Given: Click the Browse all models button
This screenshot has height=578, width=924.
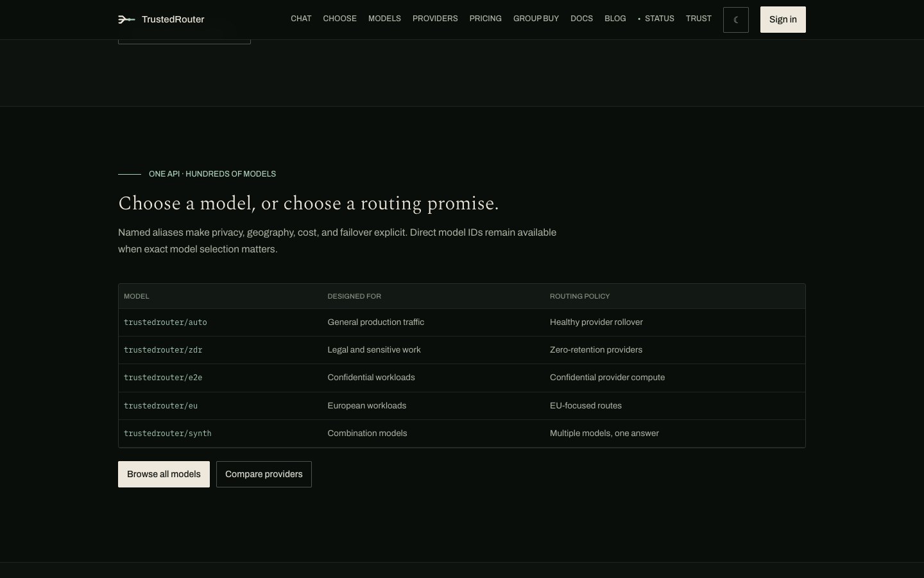Looking at the screenshot, I should 164,474.
